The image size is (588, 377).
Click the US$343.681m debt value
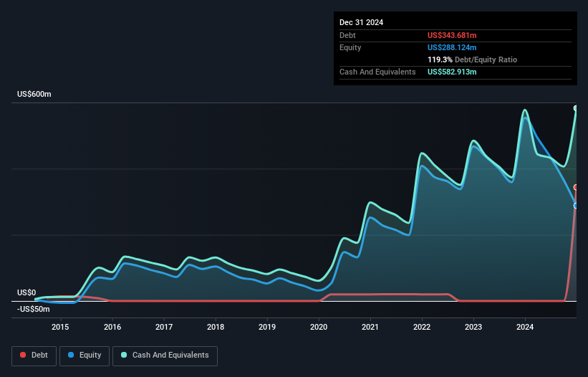(x=452, y=35)
